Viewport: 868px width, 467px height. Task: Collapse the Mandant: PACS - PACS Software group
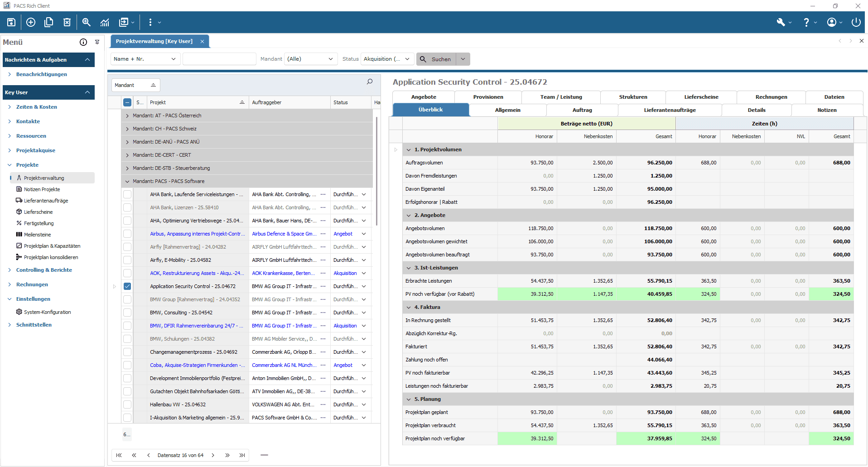click(127, 181)
